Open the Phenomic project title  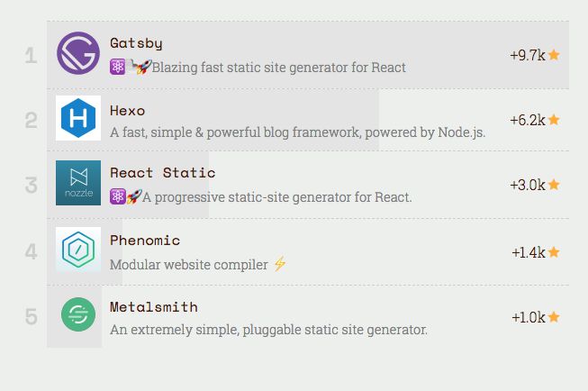tap(145, 241)
